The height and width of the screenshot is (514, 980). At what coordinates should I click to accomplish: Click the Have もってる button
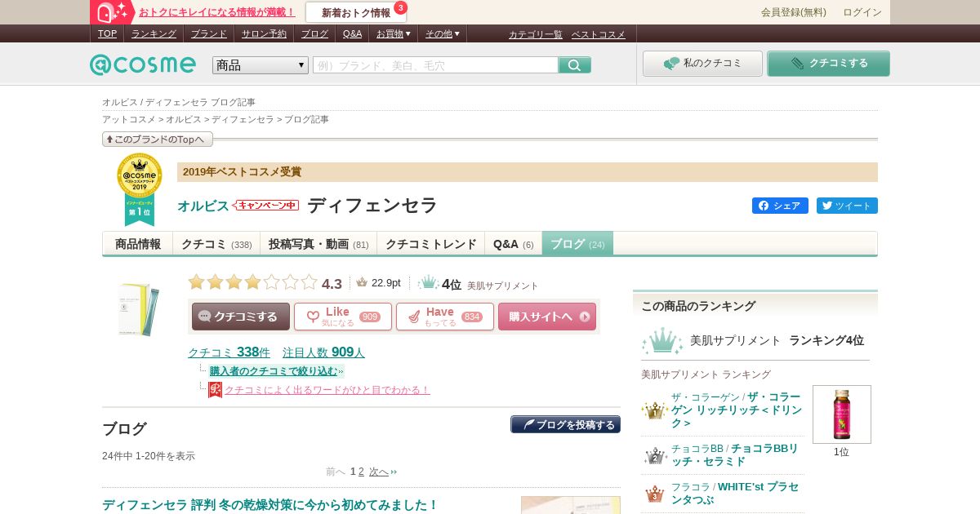[x=445, y=317]
